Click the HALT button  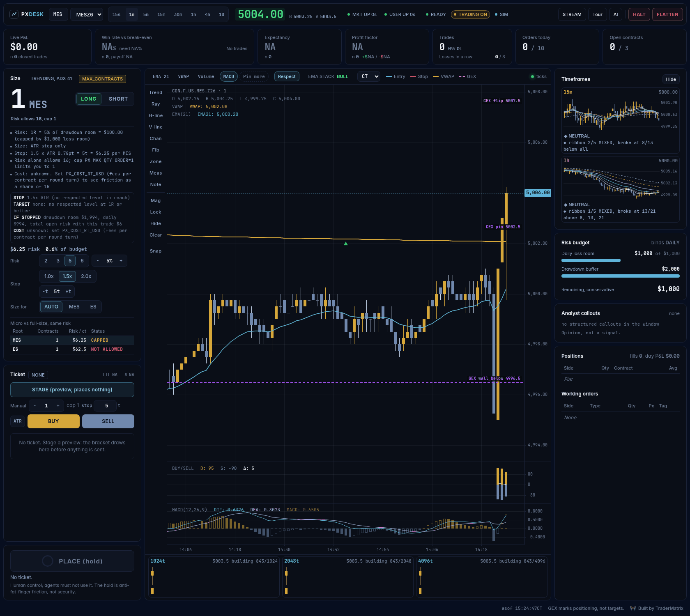coord(639,14)
